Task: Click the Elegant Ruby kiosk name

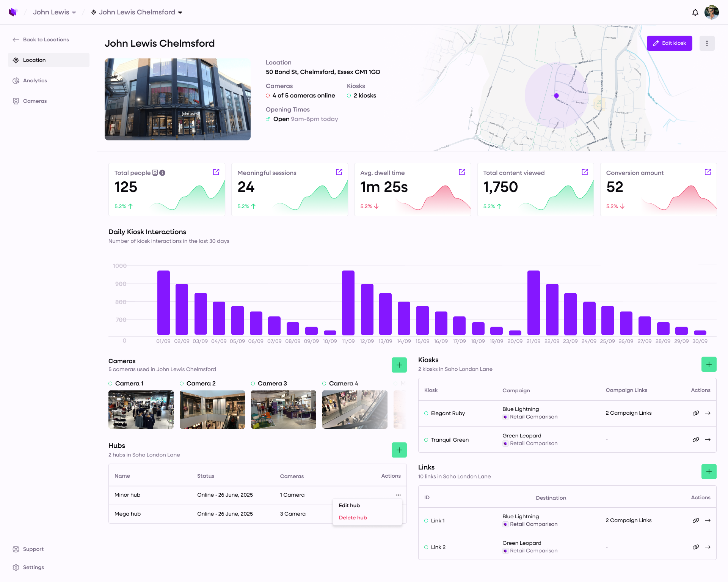Action: (448, 413)
